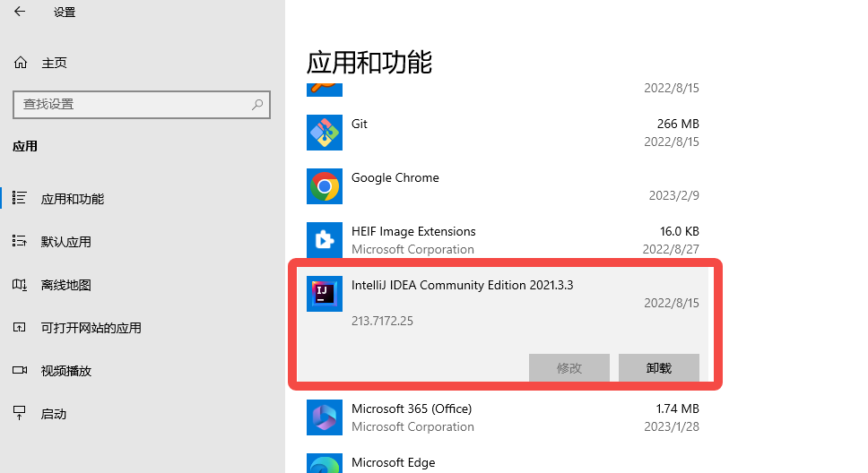
Task: Select the 默认应用 sidebar icon
Action: [x=20, y=241]
